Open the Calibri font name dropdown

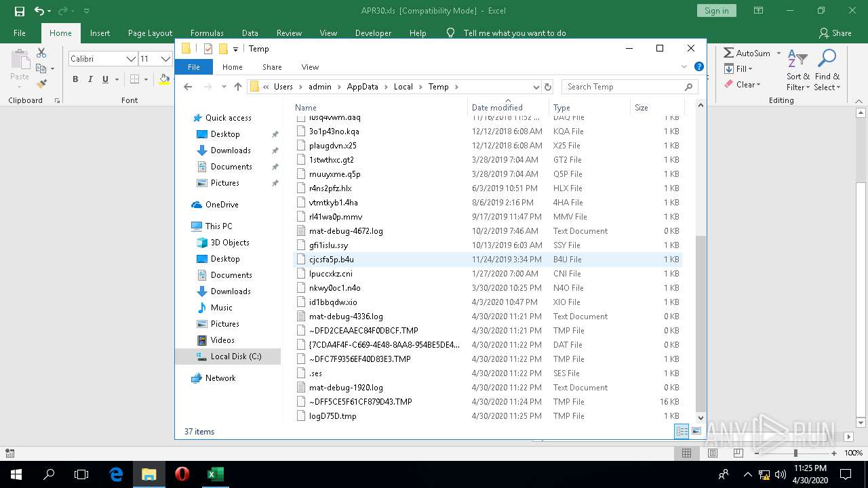tap(131, 59)
